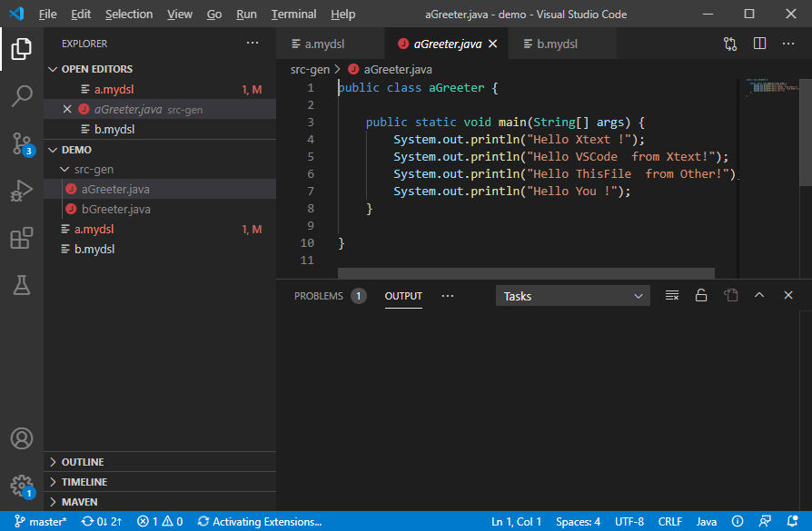Click the src-gen breadcrumb segment

click(x=310, y=69)
